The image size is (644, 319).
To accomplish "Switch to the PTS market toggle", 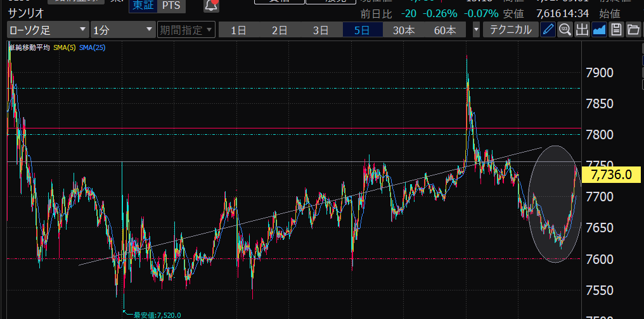I will coord(171,6).
